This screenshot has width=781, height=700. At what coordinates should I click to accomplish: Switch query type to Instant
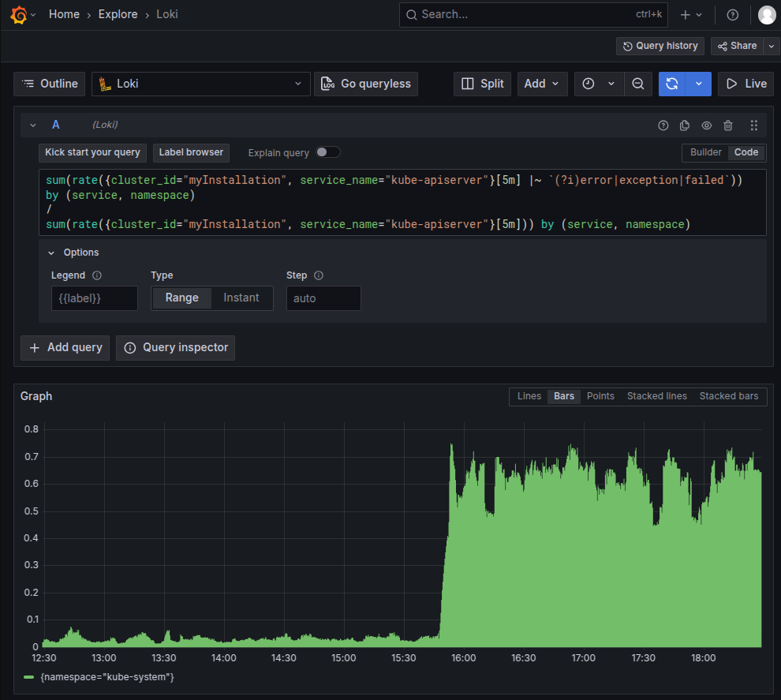coord(241,298)
